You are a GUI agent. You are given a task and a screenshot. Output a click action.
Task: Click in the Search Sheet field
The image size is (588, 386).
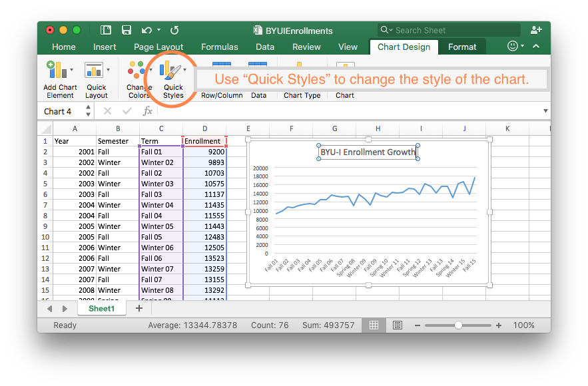(449, 30)
